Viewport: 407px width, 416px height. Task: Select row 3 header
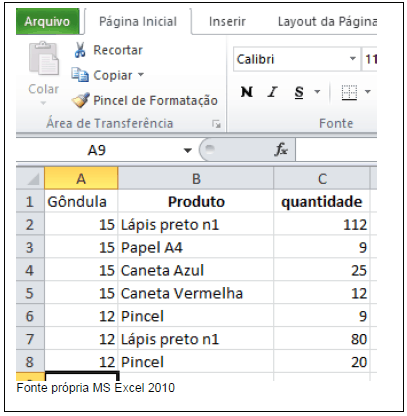pos(30,248)
